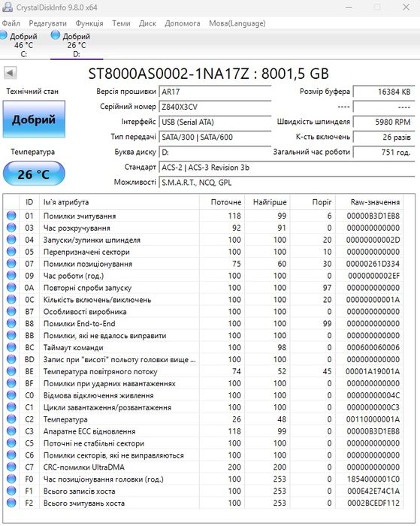The image size is (420, 526).
Task: Open the Файл menu
Action: click(x=11, y=23)
